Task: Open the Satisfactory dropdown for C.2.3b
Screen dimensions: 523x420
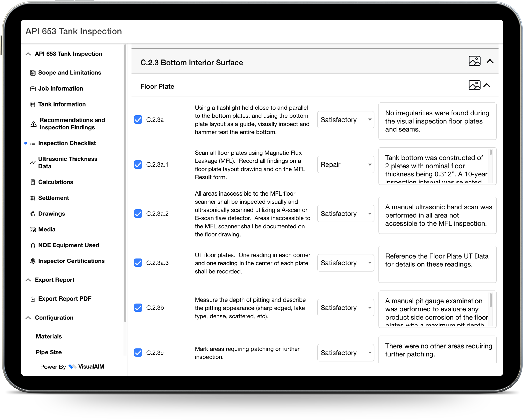Action: pyautogui.click(x=345, y=308)
